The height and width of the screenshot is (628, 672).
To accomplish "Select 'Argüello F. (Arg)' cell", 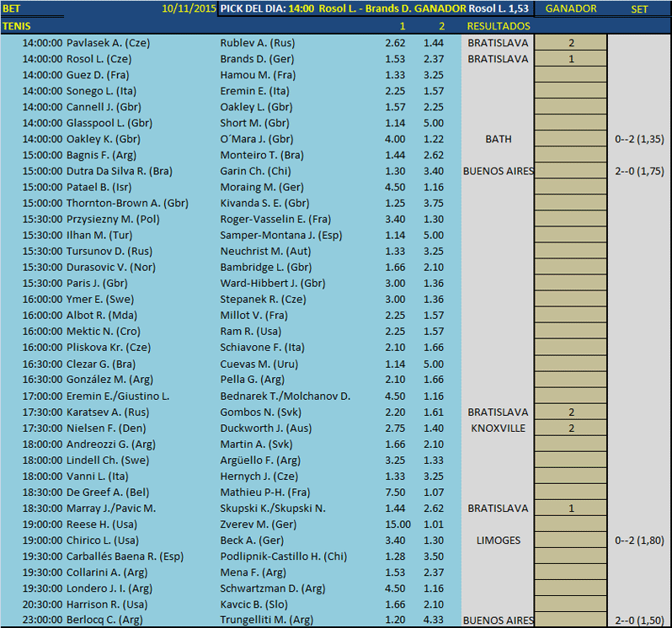I will point(260,460).
